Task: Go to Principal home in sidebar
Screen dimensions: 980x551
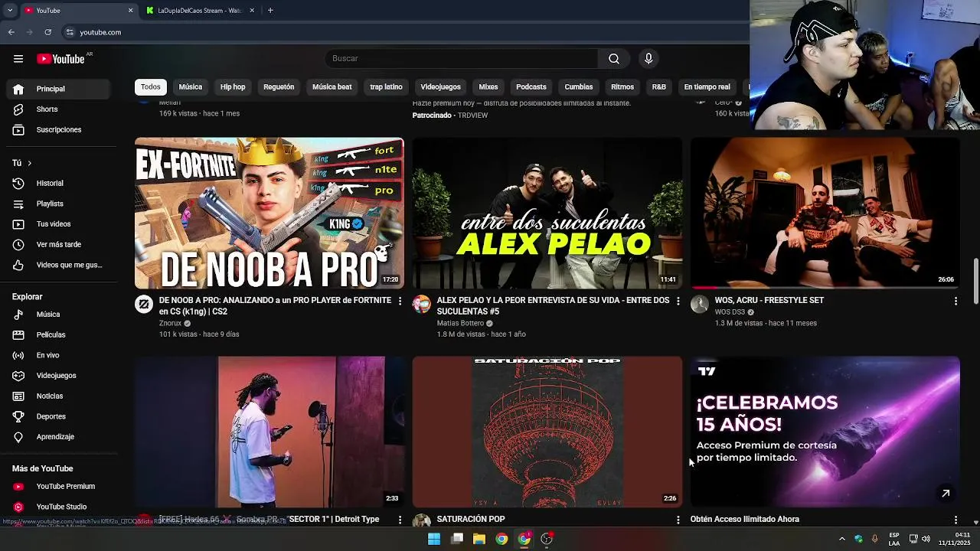Action: 60,89
